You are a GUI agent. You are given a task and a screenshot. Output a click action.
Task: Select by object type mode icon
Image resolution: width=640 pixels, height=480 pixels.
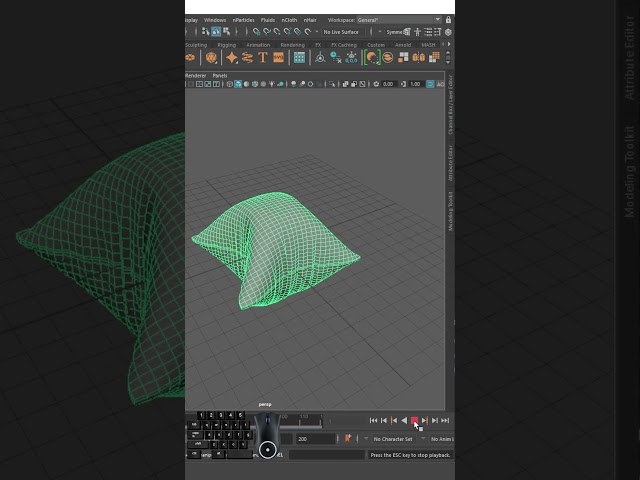coord(216,31)
